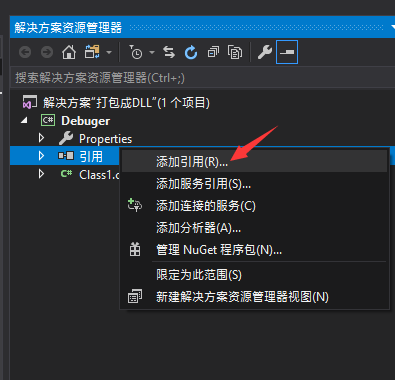Open 管理 NuGet 程序包(N)... menu item

pyautogui.click(x=255, y=250)
